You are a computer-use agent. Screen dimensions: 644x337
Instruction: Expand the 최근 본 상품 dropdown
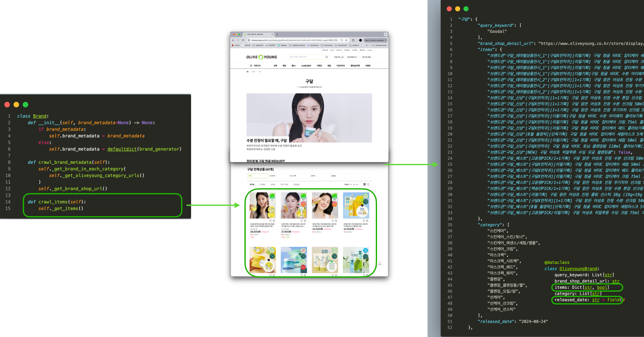click(367, 57)
